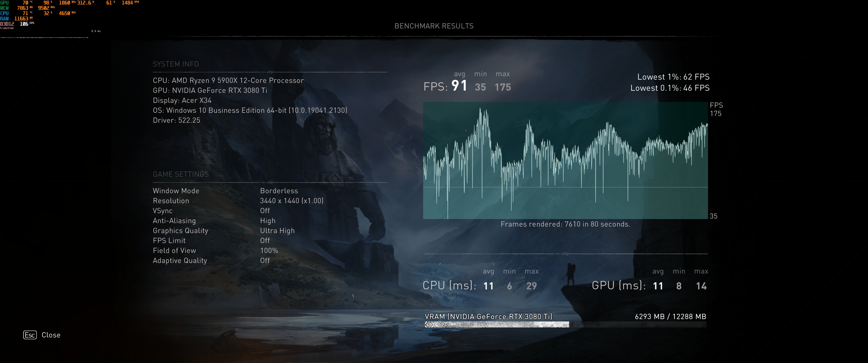Click the BENCHMARK RESULTS title

click(x=434, y=26)
